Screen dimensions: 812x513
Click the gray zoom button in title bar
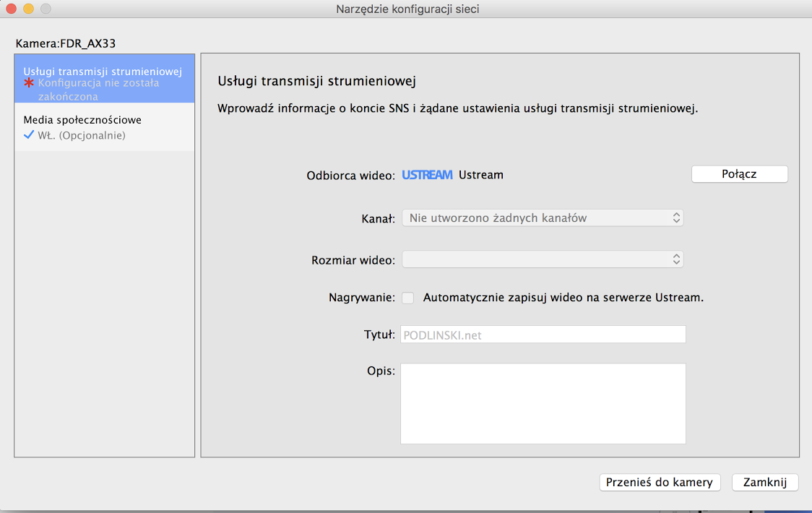tap(46, 9)
